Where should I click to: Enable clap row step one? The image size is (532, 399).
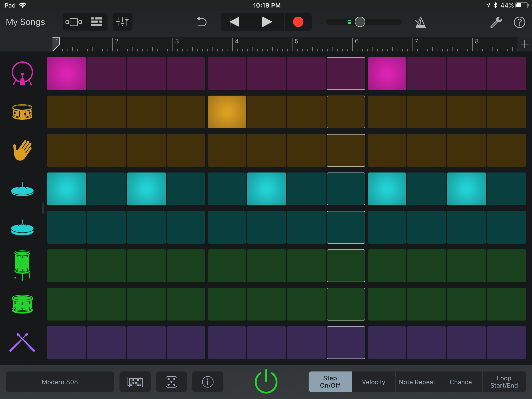tap(66, 150)
